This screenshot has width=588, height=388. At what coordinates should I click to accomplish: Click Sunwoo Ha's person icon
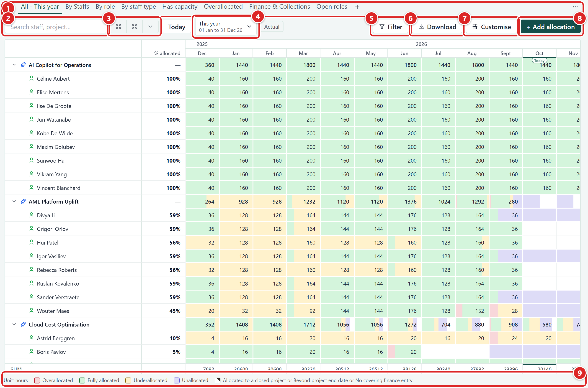31,160
